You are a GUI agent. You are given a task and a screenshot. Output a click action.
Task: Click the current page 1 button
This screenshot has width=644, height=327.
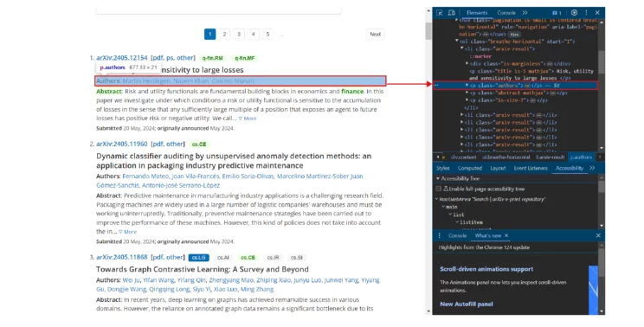[209, 34]
